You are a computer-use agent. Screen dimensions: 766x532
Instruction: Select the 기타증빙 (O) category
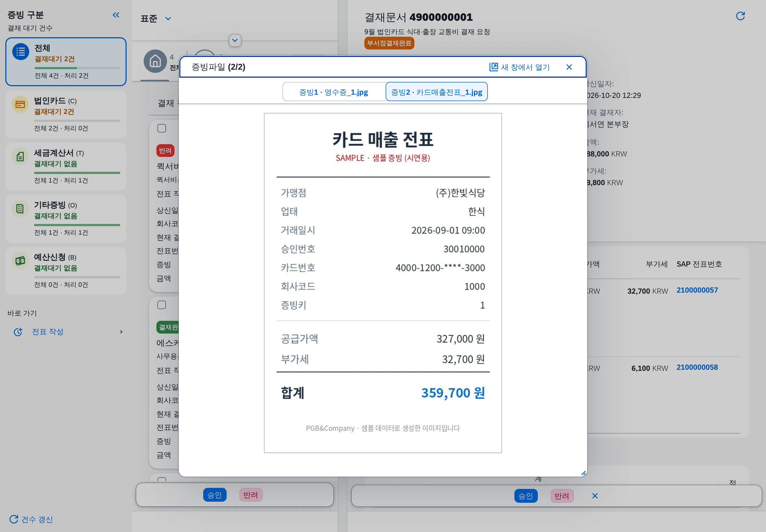point(66,218)
